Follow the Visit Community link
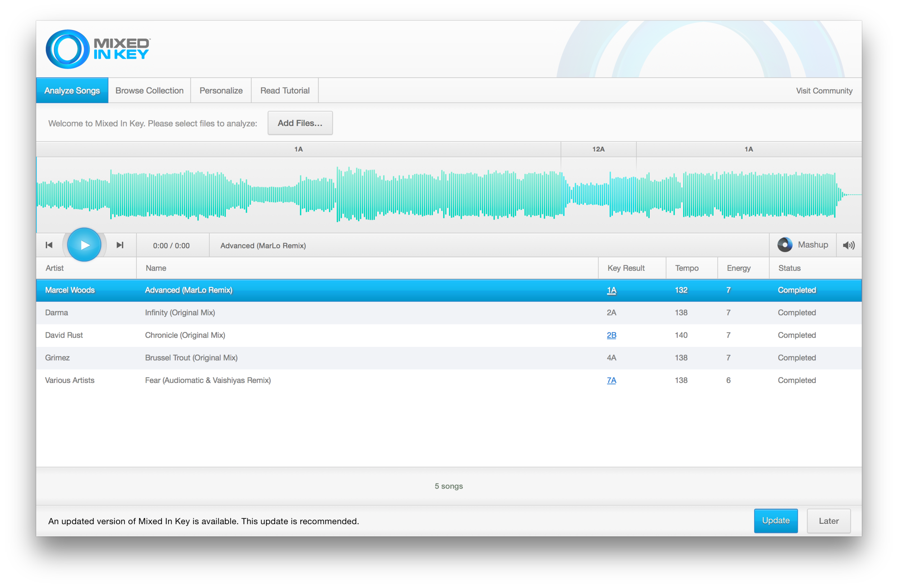The width and height of the screenshot is (898, 588). pos(824,91)
